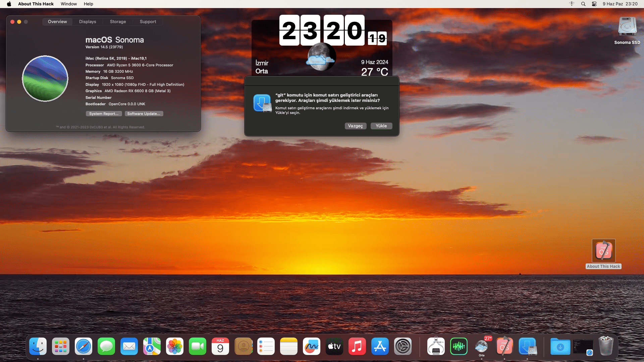Open Control Center in menu bar
The height and width of the screenshot is (362, 644).
594,4
